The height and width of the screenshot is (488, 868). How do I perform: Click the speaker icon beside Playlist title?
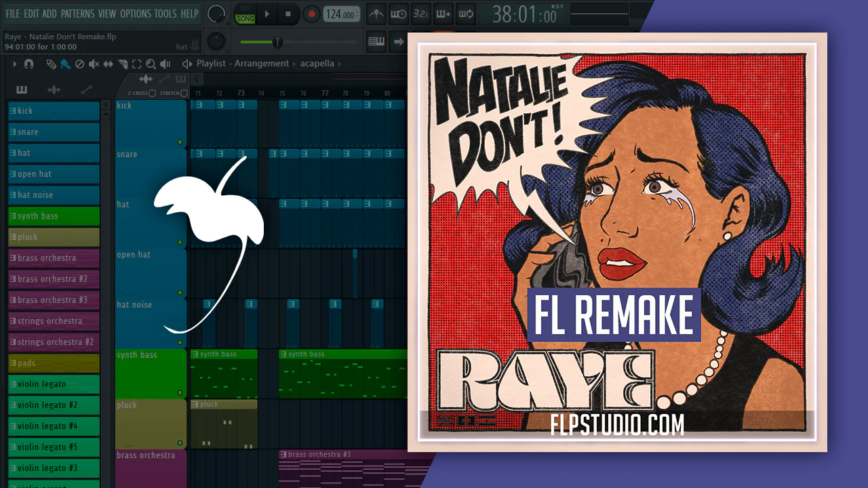coord(187,64)
